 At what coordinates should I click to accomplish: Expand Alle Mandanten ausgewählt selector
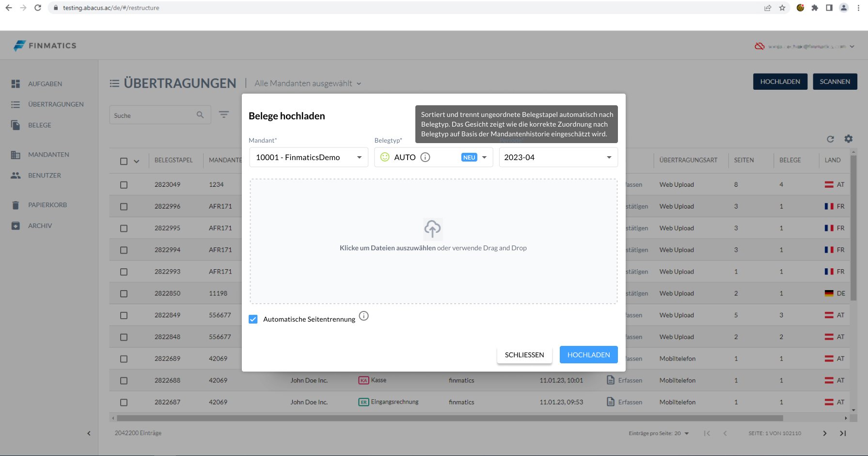coord(308,83)
